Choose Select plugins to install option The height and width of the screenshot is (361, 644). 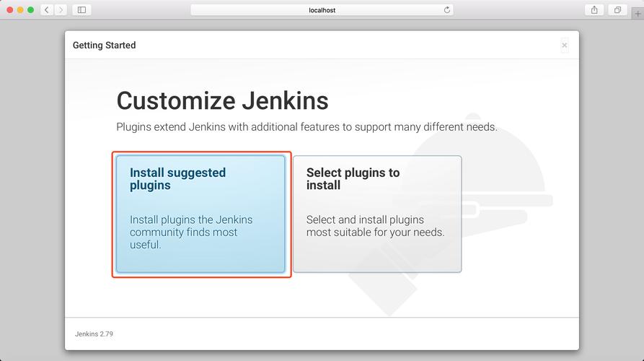(377, 214)
